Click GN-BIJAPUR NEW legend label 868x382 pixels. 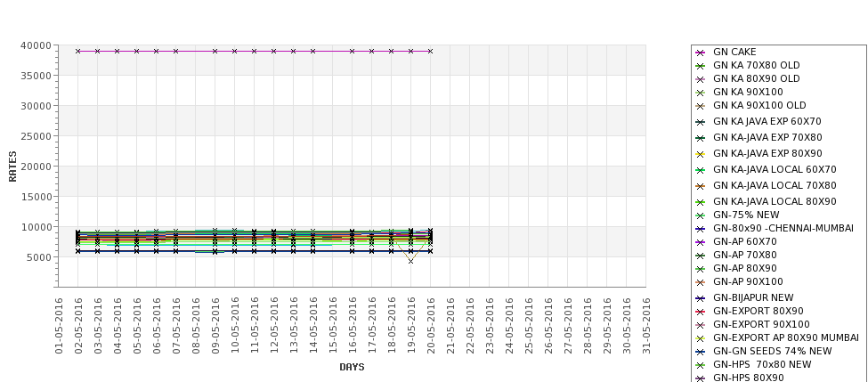click(x=753, y=297)
